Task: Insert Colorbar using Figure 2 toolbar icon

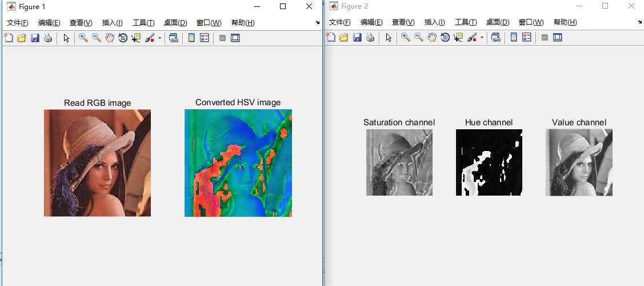Action: click(x=513, y=37)
